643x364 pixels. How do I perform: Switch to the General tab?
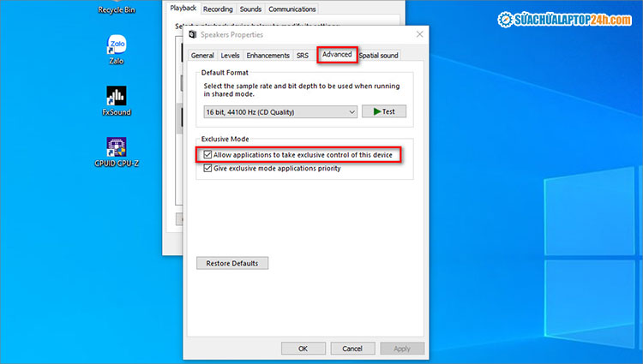click(x=202, y=56)
